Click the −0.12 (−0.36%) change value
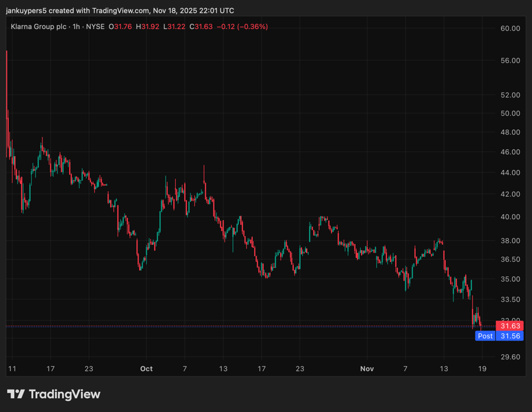532x412 pixels. tap(242, 27)
